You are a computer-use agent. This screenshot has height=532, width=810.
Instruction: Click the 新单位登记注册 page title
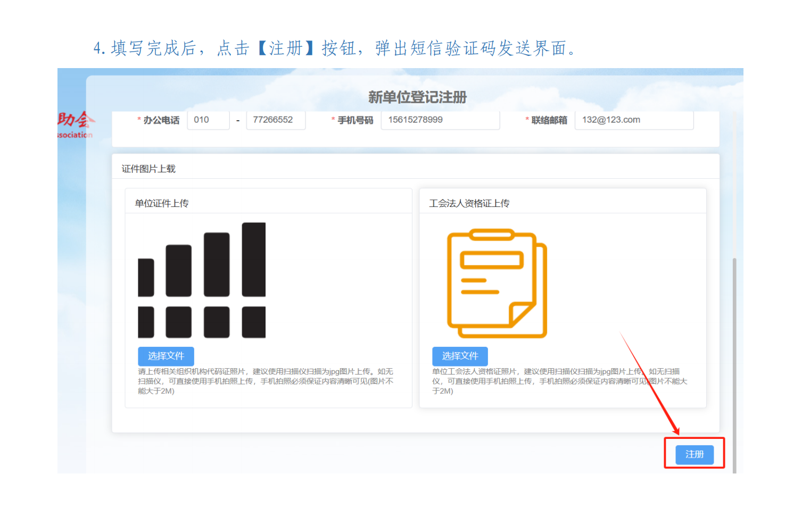417,97
